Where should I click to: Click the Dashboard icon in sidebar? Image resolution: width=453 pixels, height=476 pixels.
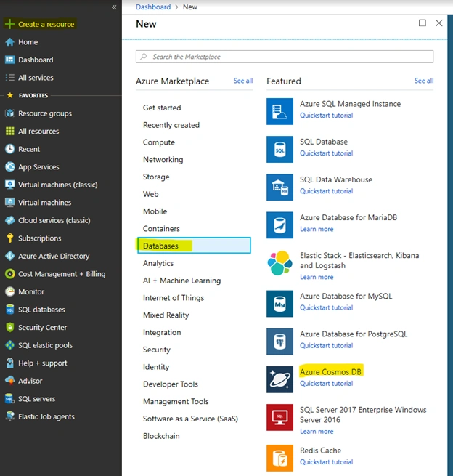tap(9, 60)
